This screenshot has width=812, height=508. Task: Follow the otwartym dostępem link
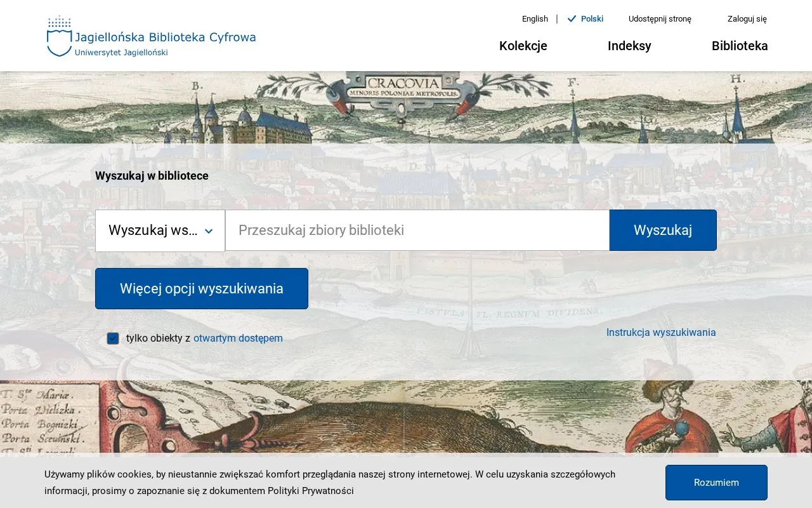(238, 338)
